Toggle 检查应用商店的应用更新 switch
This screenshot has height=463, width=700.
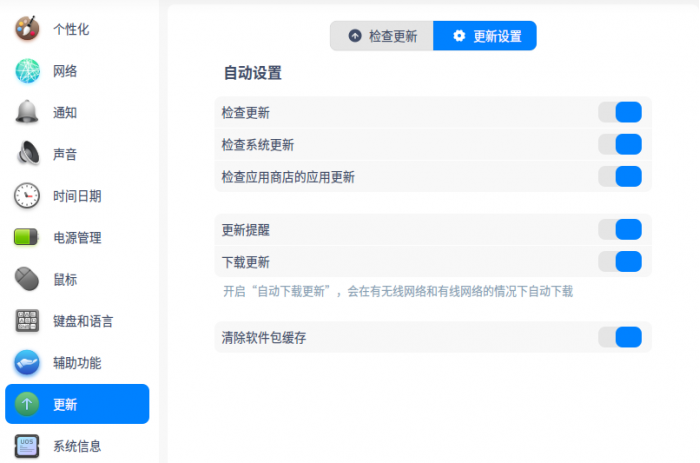(620, 176)
